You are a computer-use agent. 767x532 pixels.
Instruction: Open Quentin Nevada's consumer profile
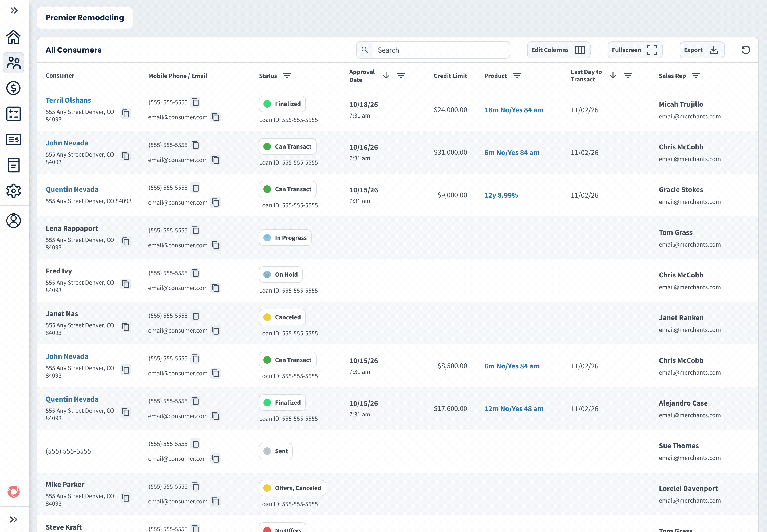72,189
